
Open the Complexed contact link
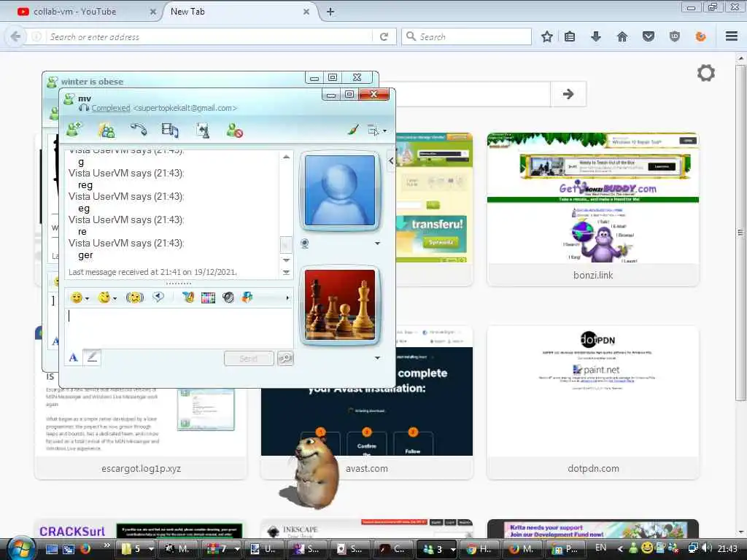point(111,108)
